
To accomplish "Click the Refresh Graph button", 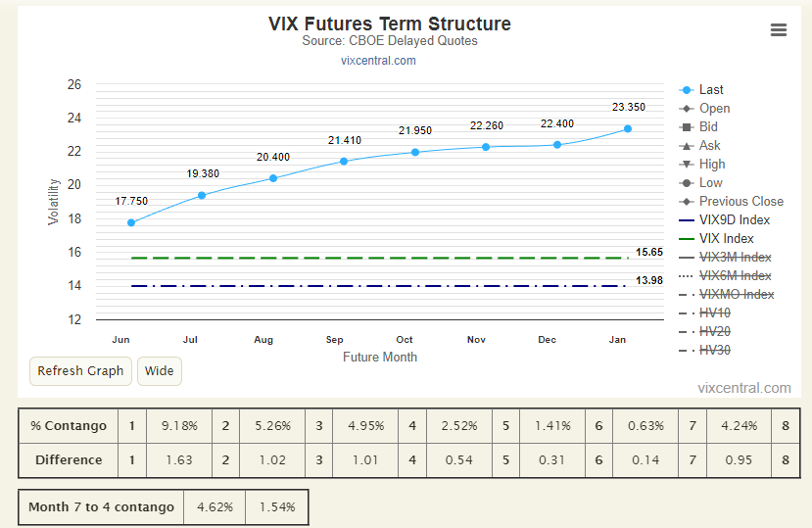I will click(80, 371).
